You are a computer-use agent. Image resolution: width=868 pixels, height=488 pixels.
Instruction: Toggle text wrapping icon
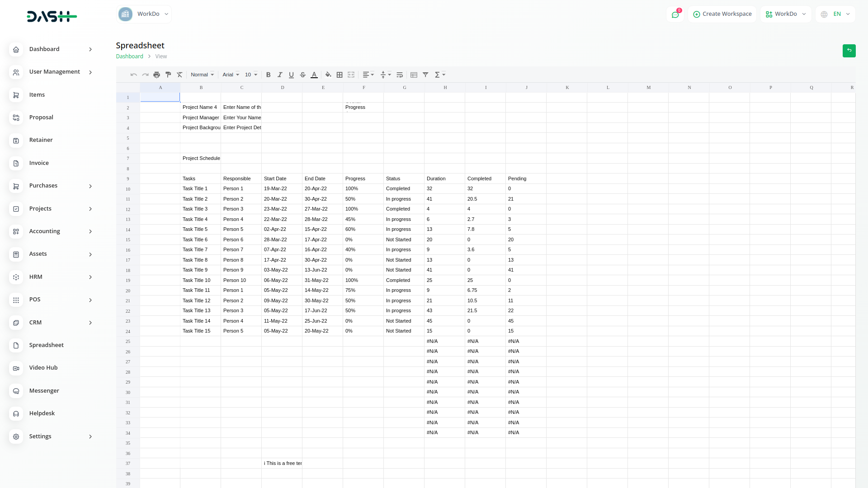[x=400, y=75]
